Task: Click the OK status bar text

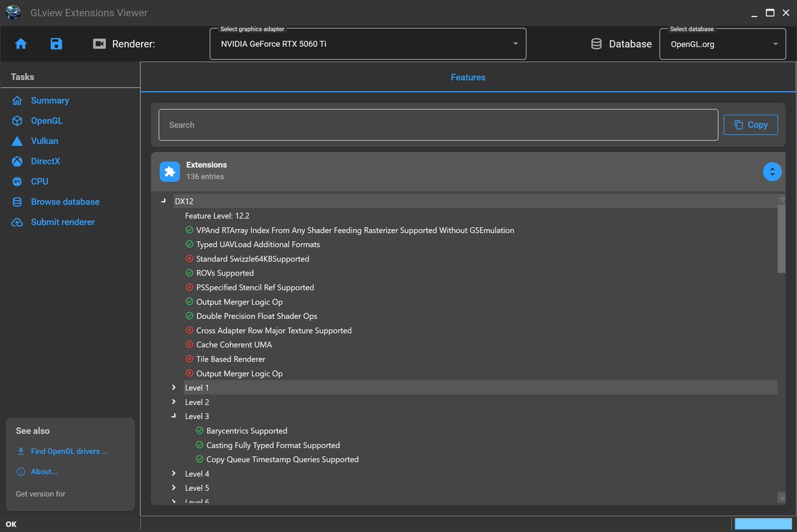Action: pos(11,524)
